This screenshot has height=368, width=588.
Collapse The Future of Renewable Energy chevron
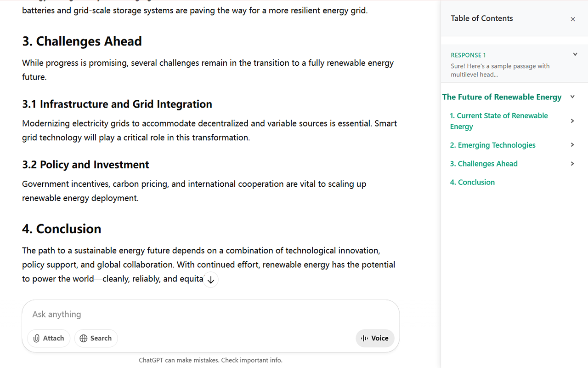coord(572,97)
